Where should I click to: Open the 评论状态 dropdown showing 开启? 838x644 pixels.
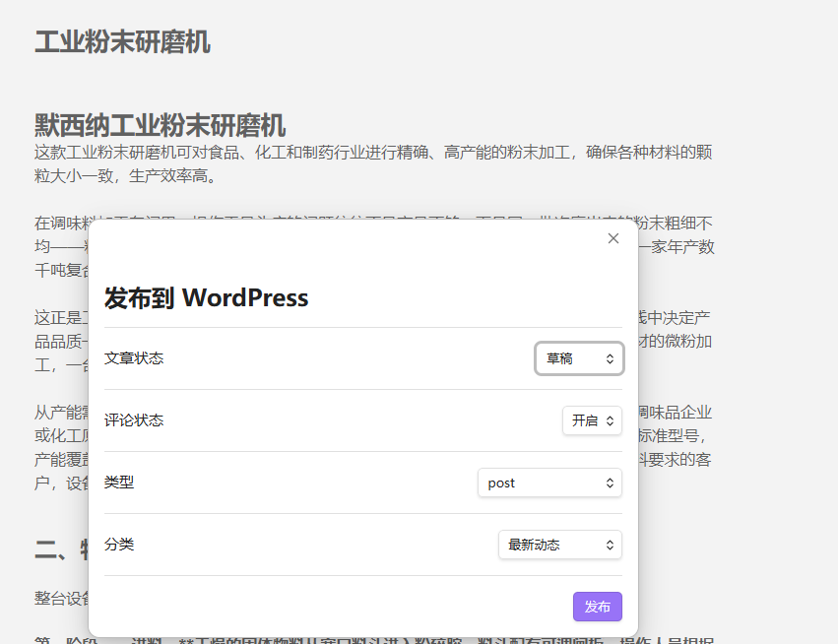point(592,420)
